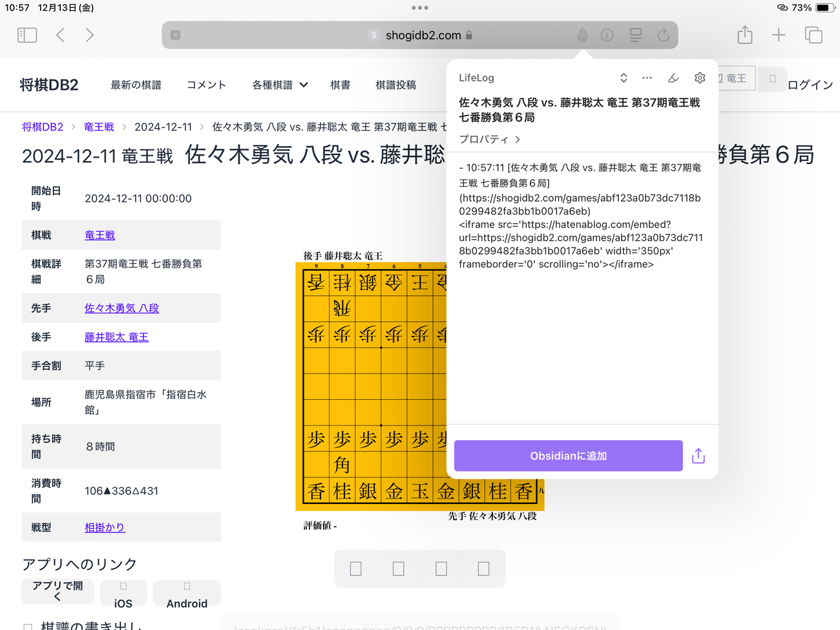
Task: Expand the プロパティ section
Action: click(x=489, y=140)
